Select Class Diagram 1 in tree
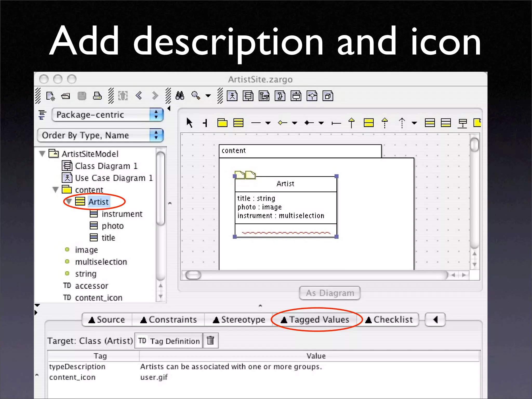This screenshot has height=399, width=532. (x=106, y=166)
